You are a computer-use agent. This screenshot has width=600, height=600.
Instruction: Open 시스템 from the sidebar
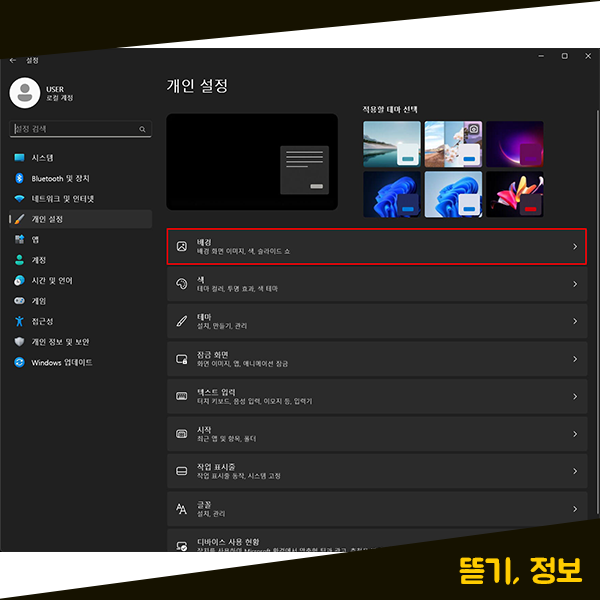click(80, 158)
